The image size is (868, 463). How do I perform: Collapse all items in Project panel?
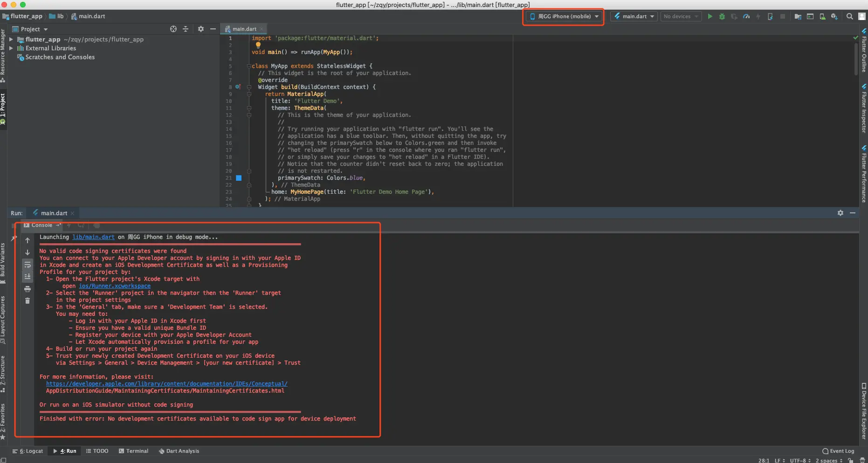point(186,29)
